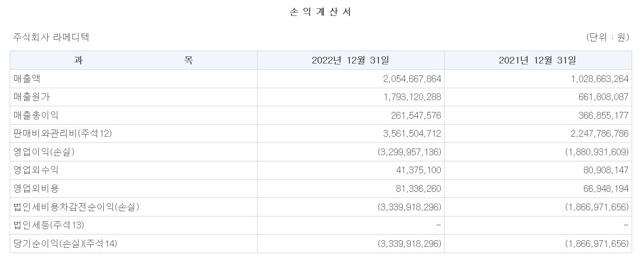
Task: Select the 영업외수익 value 80,908,147
Action: [x=606, y=170]
